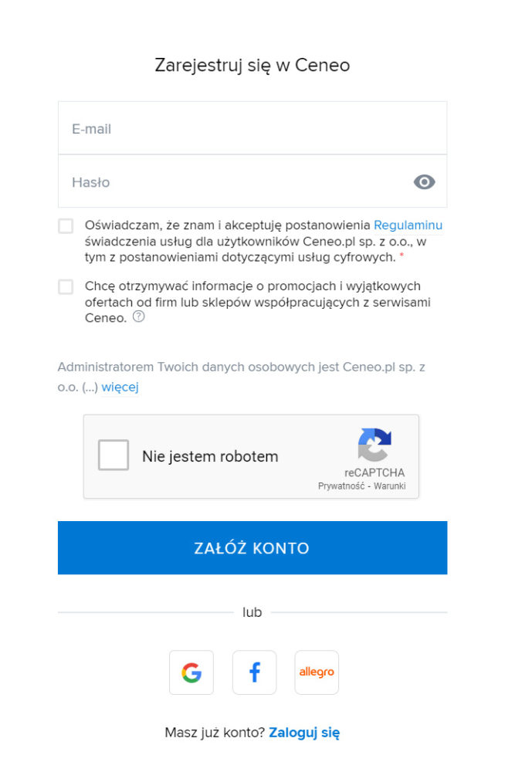Check the 'Nie jestem robotem' box
The image size is (532, 772).
[114, 455]
